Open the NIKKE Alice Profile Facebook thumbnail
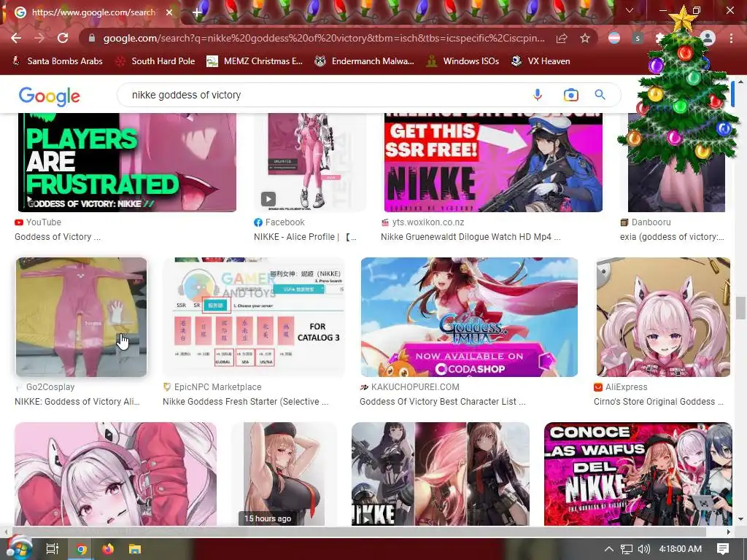Viewport: 747px width, 560px height. click(309, 163)
